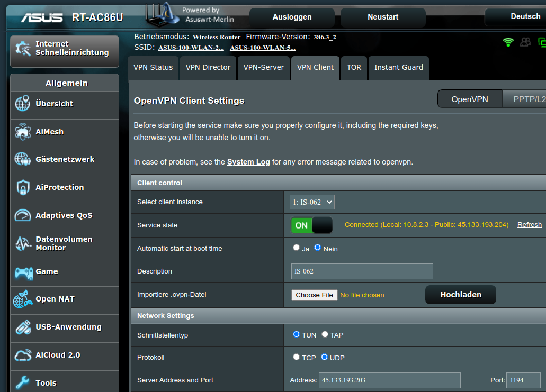
Task: Click the ASUS logo in the header
Action: tap(42, 17)
